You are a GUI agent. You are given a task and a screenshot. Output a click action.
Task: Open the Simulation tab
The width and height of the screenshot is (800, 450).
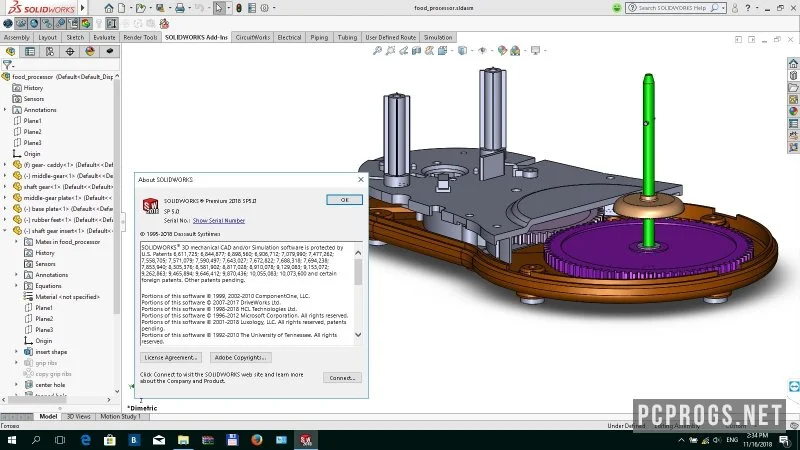[438, 37]
